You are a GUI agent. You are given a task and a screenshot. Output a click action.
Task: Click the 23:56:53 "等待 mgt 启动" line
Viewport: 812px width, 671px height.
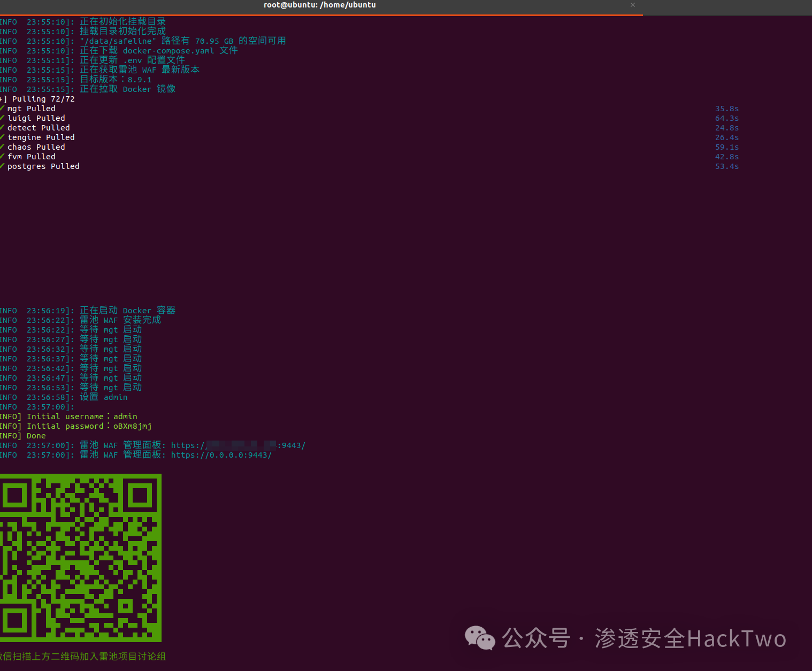click(71, 388)
